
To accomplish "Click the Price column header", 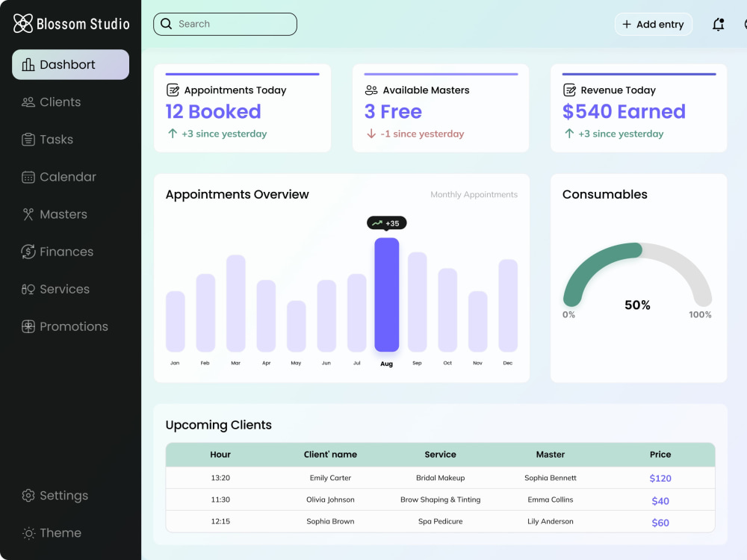I will (x=660, y=454).
